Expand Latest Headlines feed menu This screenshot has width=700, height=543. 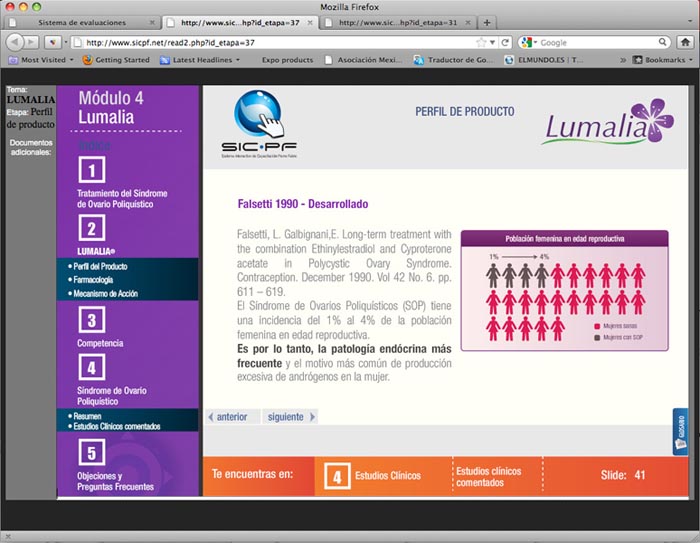tap(200, 60)
